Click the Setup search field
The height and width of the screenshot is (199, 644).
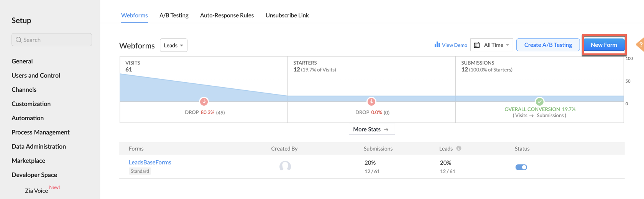pyautogui.click(x=52, y=40)
